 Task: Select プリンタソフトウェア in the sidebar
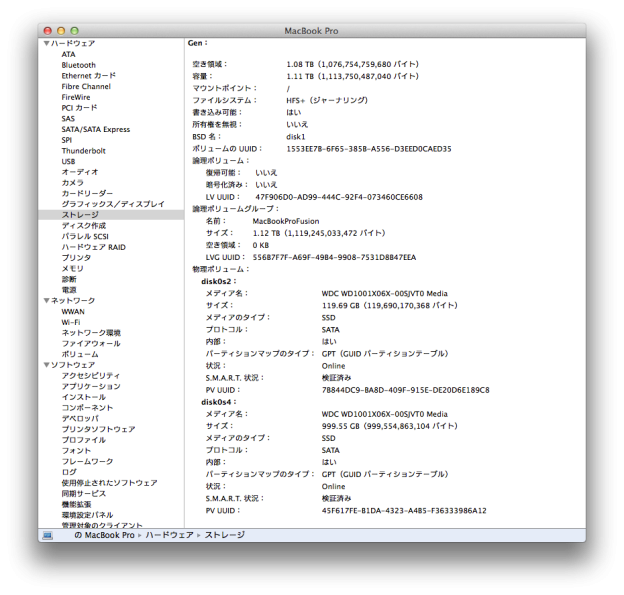point(98,429)
